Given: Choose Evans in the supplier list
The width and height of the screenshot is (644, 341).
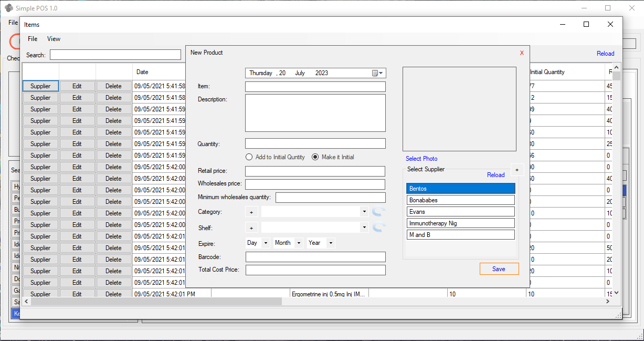Looking at the screenshot, I should [x=460, y=212].
